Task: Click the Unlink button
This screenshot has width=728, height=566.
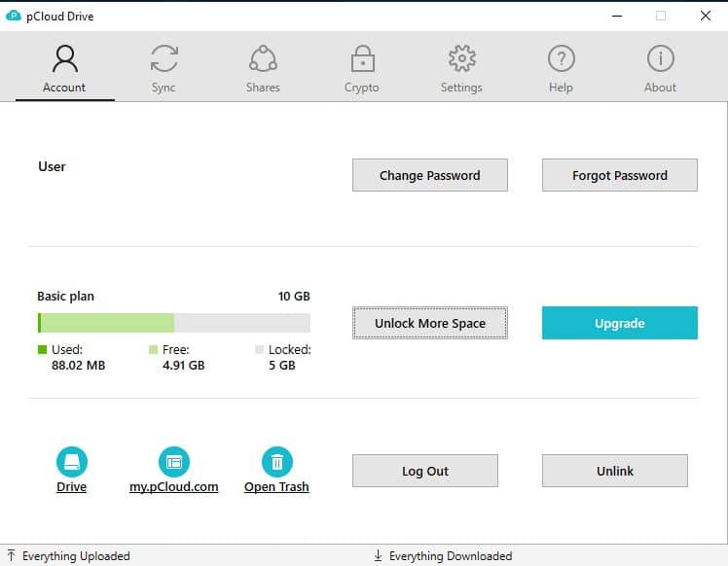Action: (615, 471)
